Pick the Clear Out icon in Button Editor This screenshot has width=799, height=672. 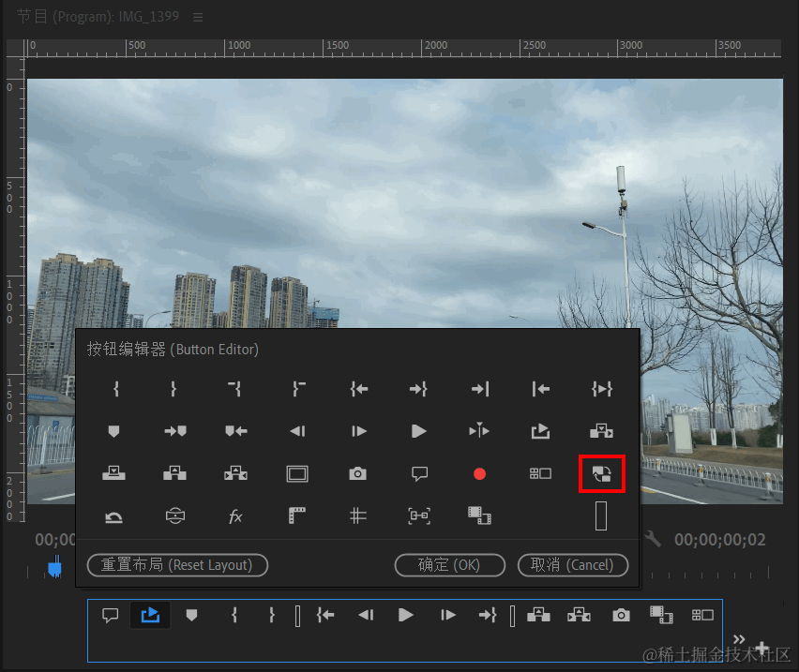click(298, 389)
